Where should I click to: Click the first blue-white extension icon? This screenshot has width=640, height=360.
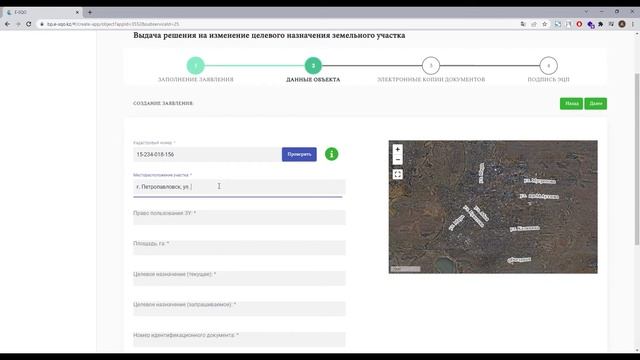(x=557, y=24)
